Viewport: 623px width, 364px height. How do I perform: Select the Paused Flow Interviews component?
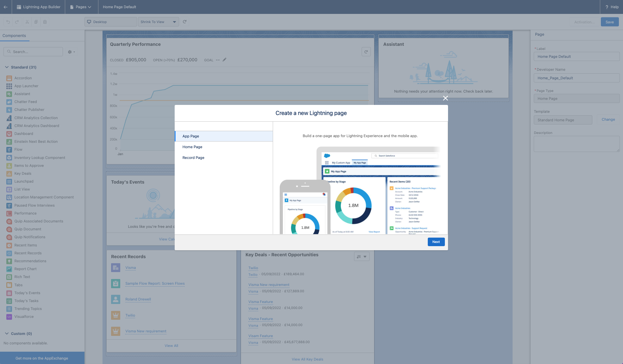click(x=34, y=205)
